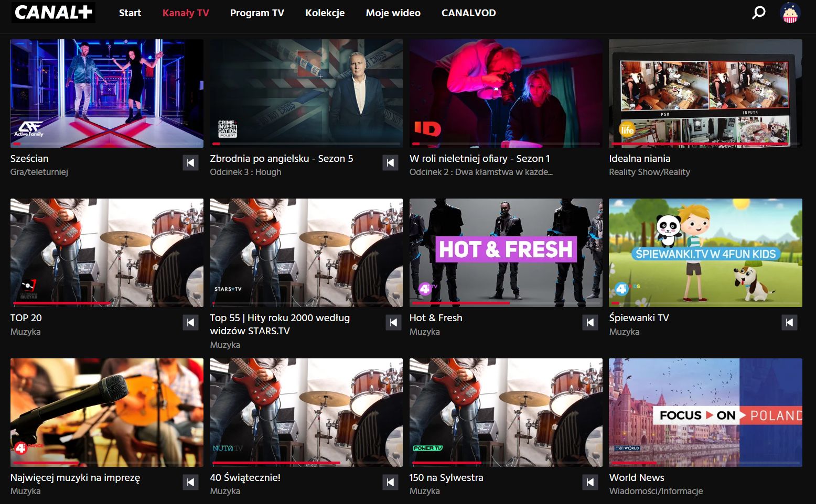The height and width of the screenshot is (504, 816).
Task: Open the CANALVOD section
Action: pos(468,13)
